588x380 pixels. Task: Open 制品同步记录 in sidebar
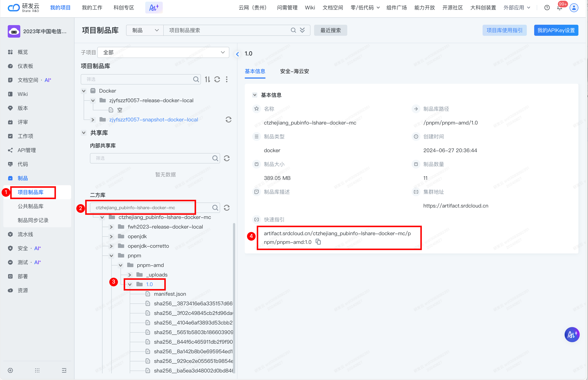pyautogui.click(x=33, y=220)
